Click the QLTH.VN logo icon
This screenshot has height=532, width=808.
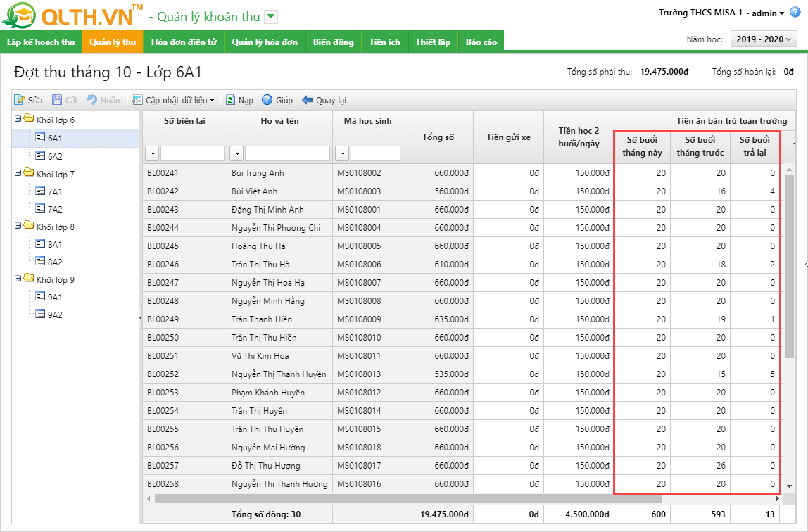20,15
